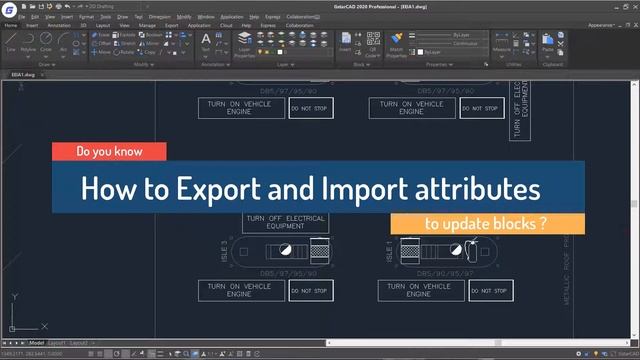The width and height of the screenshot is (640, 360).
Task: Open the Annotation ribbon tab
Action: (59, 25)
